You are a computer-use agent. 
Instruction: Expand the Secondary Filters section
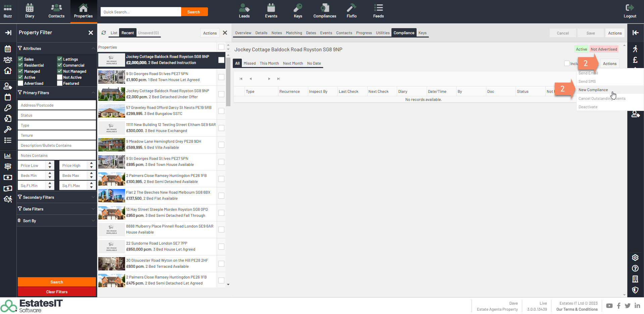[x=56, y=197]
